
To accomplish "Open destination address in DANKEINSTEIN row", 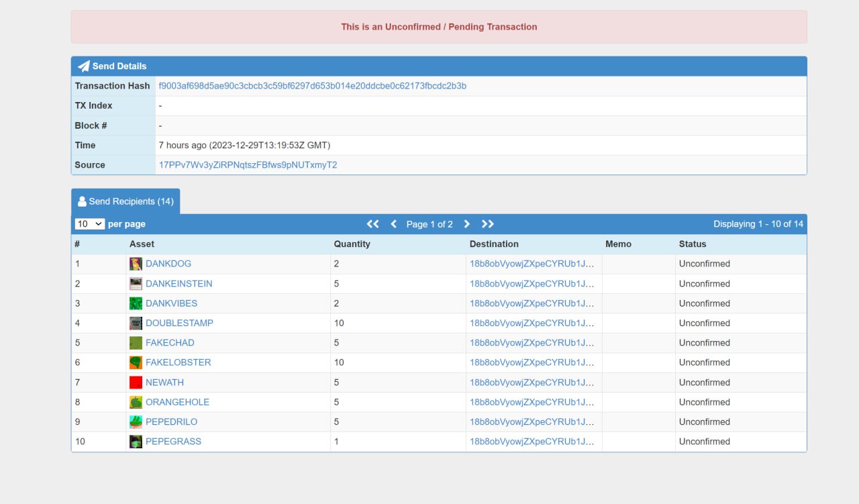I will pos(532,284).
